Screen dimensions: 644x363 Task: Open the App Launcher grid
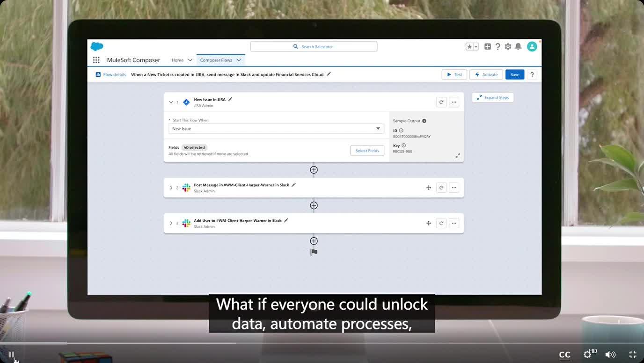click(x=96, y=60)
